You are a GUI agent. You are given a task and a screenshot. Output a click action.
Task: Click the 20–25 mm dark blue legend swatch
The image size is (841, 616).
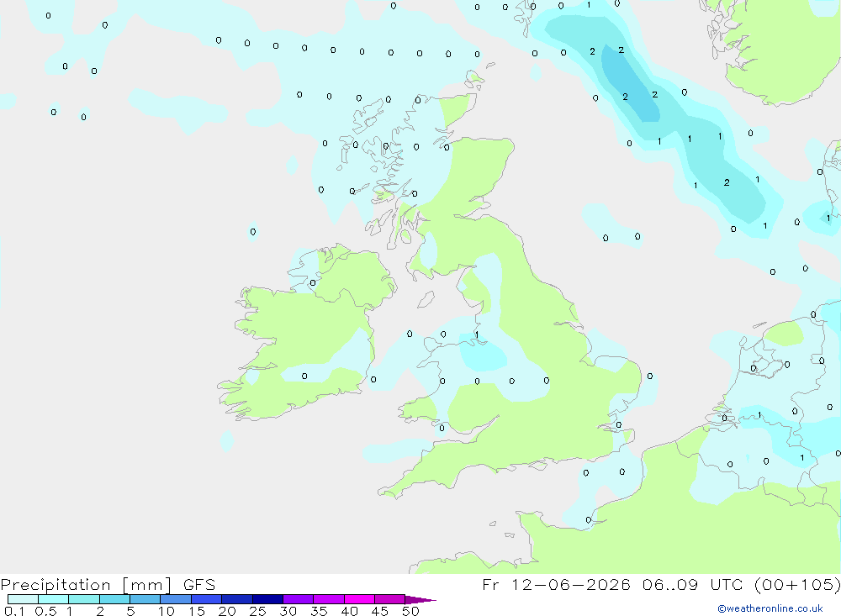pos(237,599)
